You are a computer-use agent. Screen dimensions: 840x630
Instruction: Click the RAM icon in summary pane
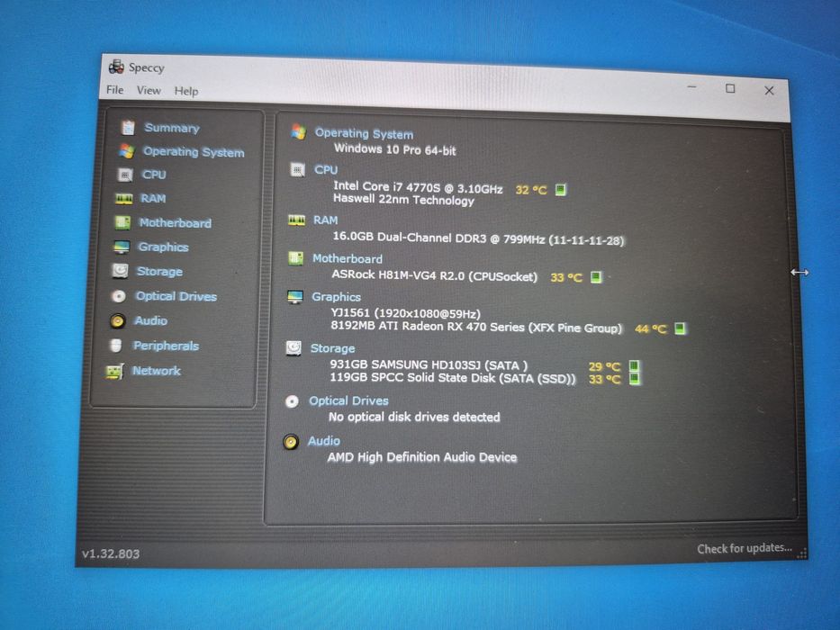[296, 220]
